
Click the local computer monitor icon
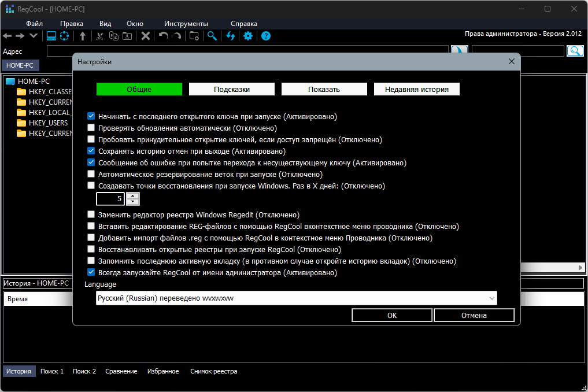(x=51, y=36)
